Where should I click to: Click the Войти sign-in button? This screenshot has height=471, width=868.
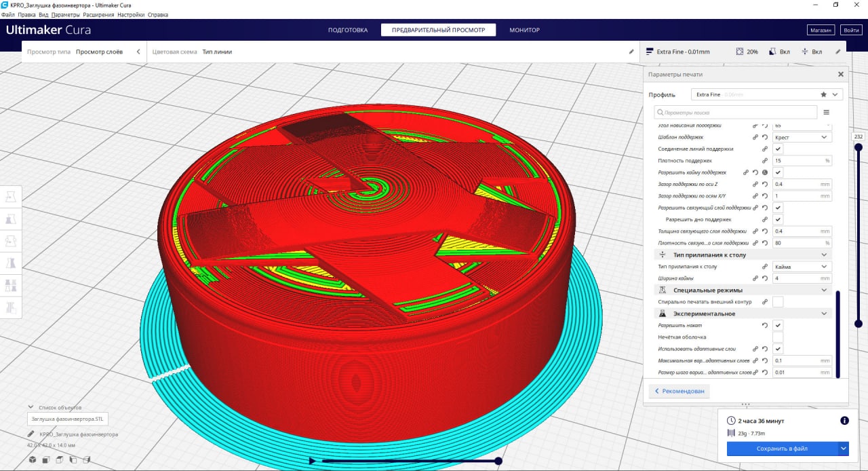tap(850, 30)
